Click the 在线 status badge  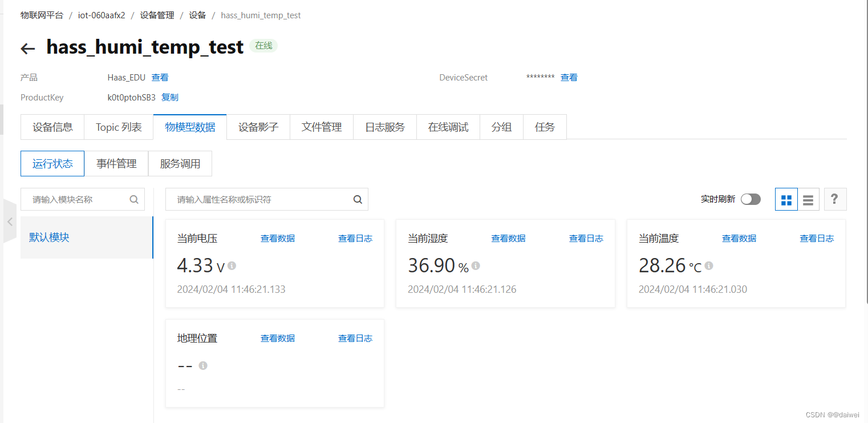263,46
